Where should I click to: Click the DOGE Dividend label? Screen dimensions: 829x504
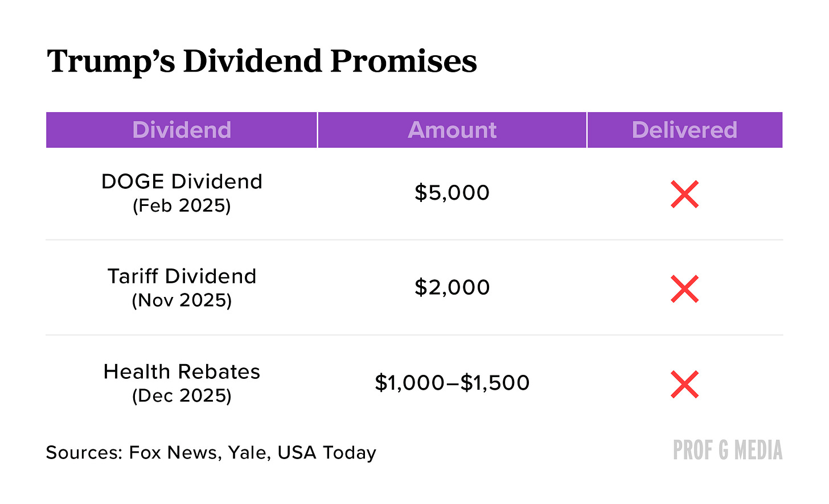[182, 181]
